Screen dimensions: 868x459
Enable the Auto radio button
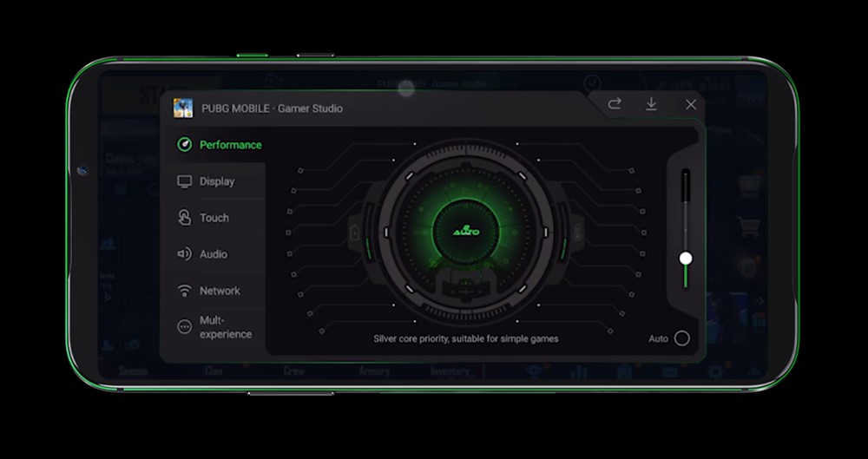click(682, 338)
